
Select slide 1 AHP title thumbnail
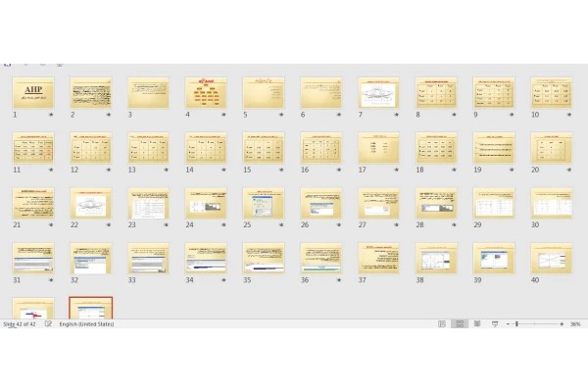pyautogui.click(x=33, y=93)
